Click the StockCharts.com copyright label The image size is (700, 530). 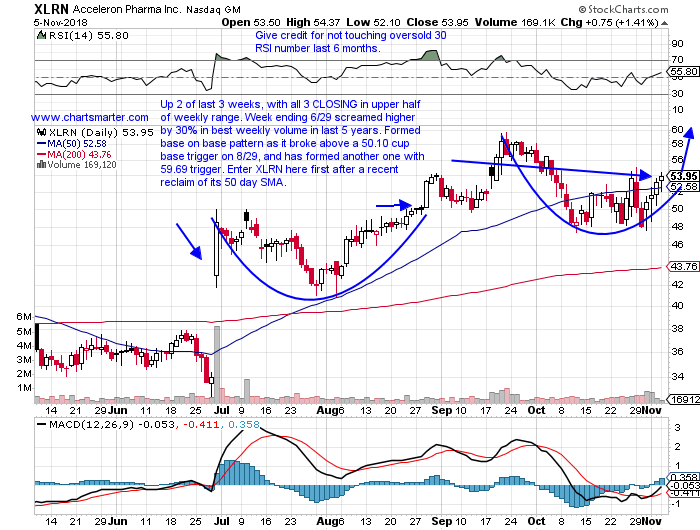click(623, 9)
